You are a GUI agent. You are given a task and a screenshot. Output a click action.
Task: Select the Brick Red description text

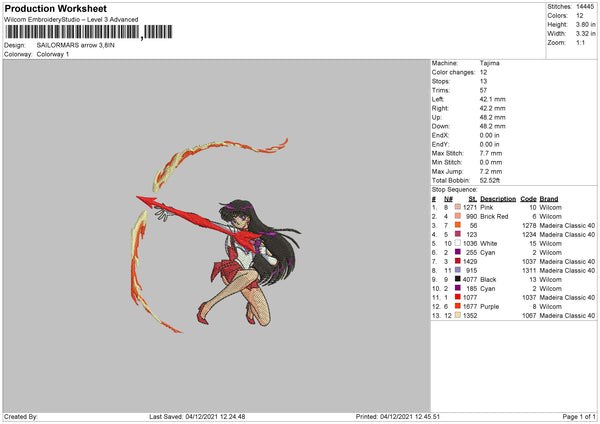[494, 217]
